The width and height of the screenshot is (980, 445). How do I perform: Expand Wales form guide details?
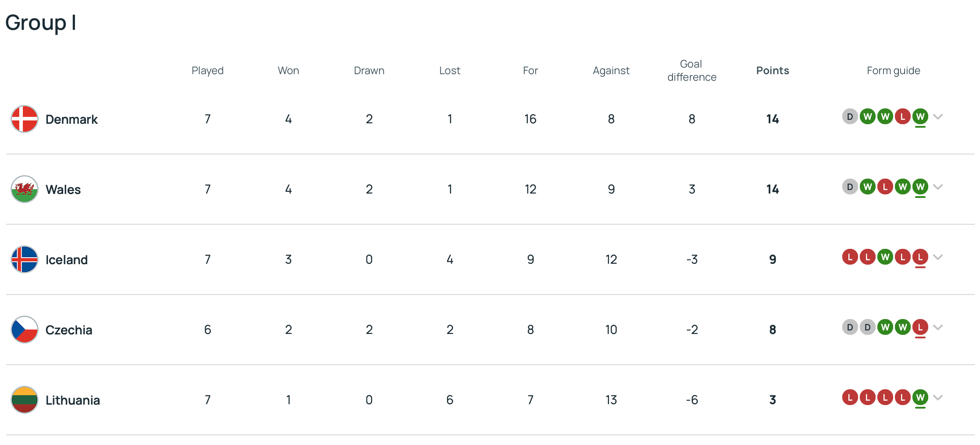938,187
